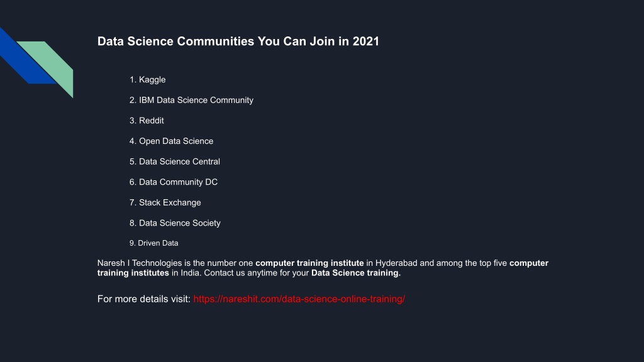The width and height of the screenshot is (644, 362).
Task: Select the Open Data Science entry
Action: point(176,141)
